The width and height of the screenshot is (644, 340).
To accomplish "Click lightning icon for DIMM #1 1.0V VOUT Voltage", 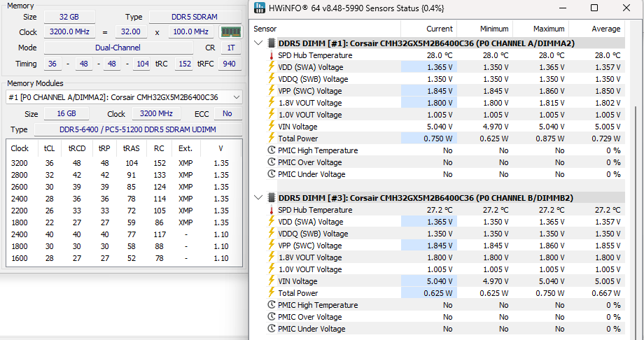I will (272, 115).
